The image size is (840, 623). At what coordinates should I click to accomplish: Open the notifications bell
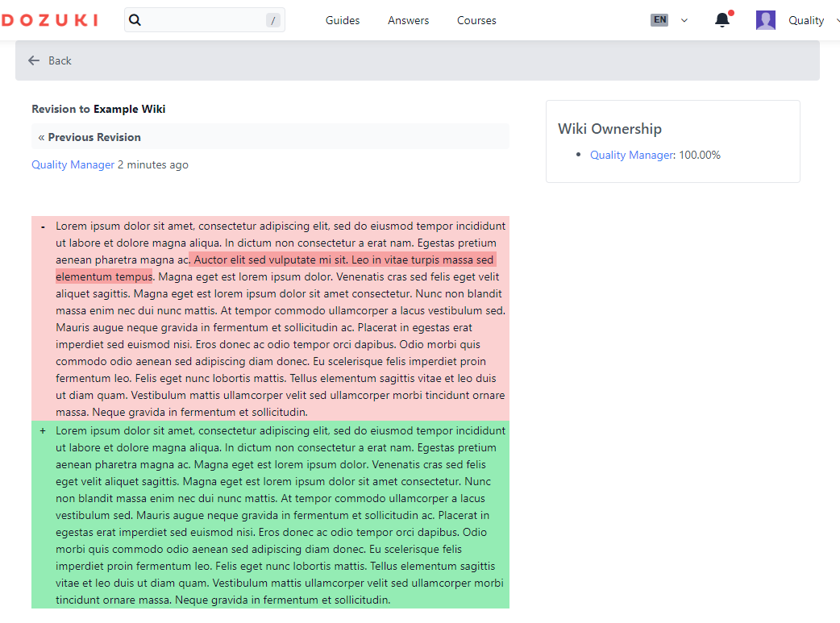[x=722, y=20]
